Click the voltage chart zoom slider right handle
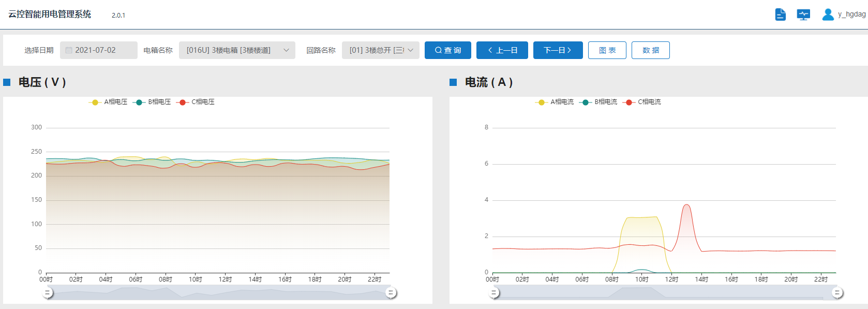 tap(391, 293)
